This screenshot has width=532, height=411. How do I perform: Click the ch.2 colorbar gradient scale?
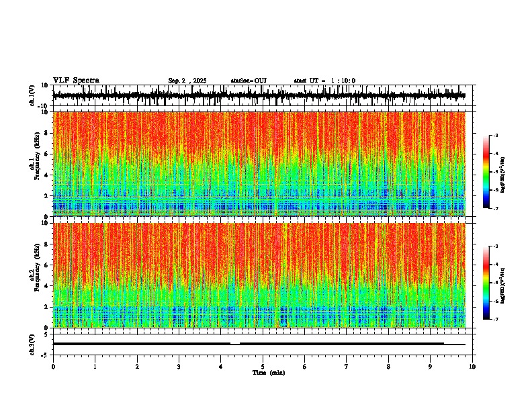pyautogui.click(x=486, y=283)
